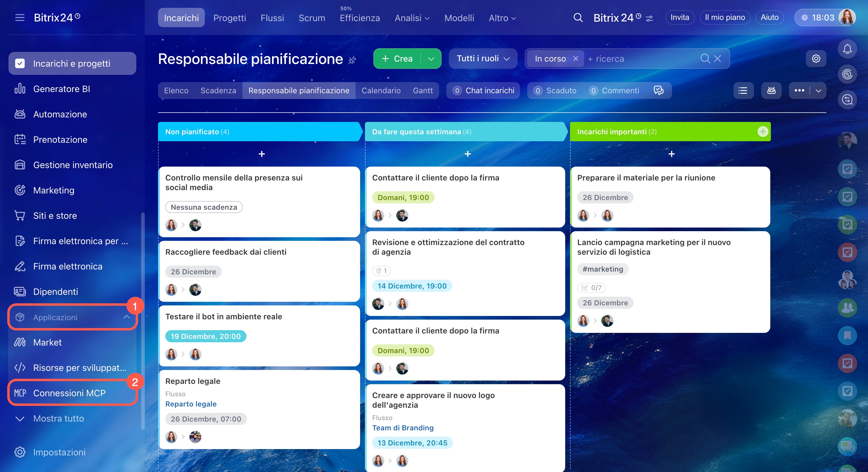Open the Progetti top menu tab
This screenshot has width=868, height=472.
click(230, 18)
